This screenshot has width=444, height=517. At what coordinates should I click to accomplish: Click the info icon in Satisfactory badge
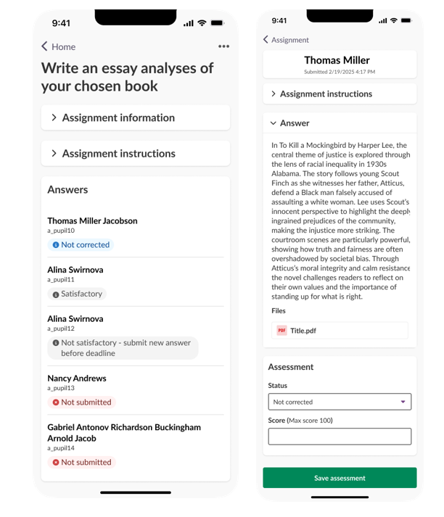(x=56, y=294)
